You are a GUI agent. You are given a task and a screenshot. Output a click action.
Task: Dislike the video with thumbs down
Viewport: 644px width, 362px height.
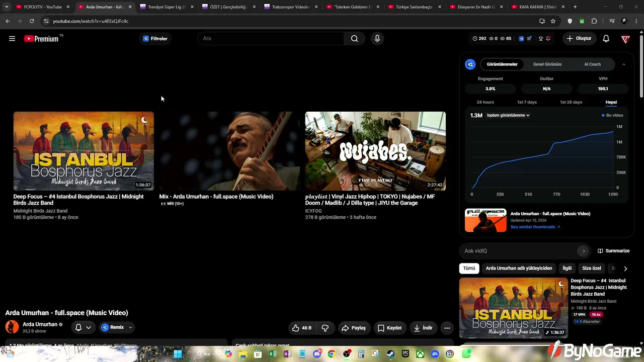tap(325, 328)
